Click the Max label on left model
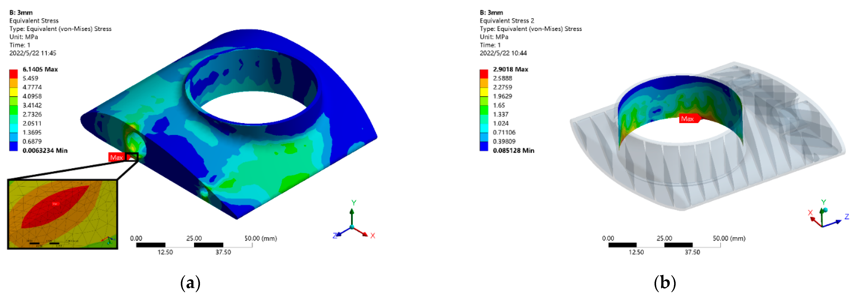The height and width of the screenshot is (297, 868). coord(117,157)
